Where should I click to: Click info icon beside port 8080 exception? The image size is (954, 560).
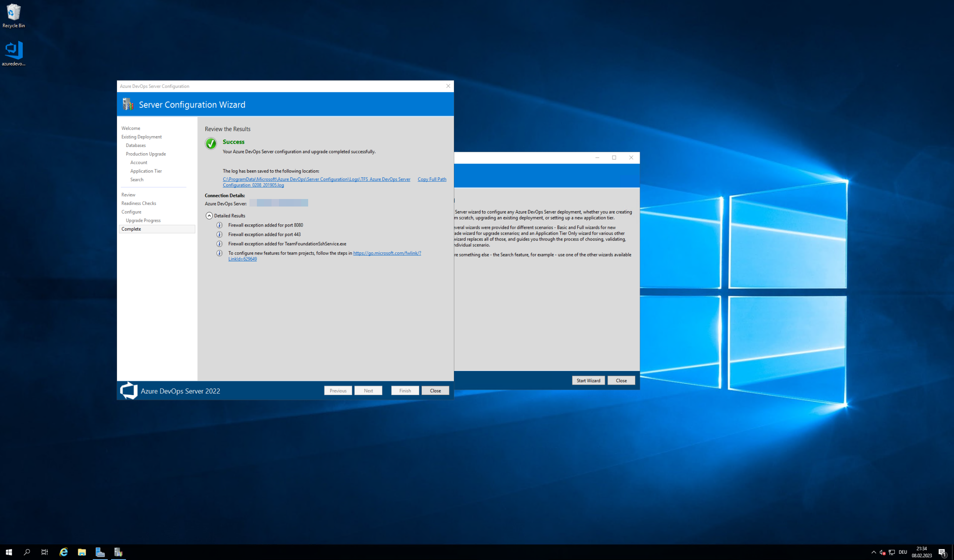click(x=219, y=225)
